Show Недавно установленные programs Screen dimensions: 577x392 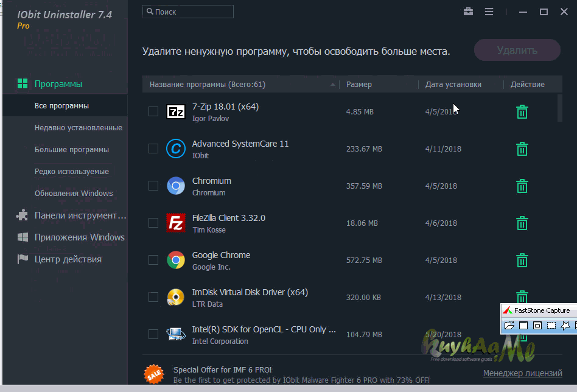79,128
